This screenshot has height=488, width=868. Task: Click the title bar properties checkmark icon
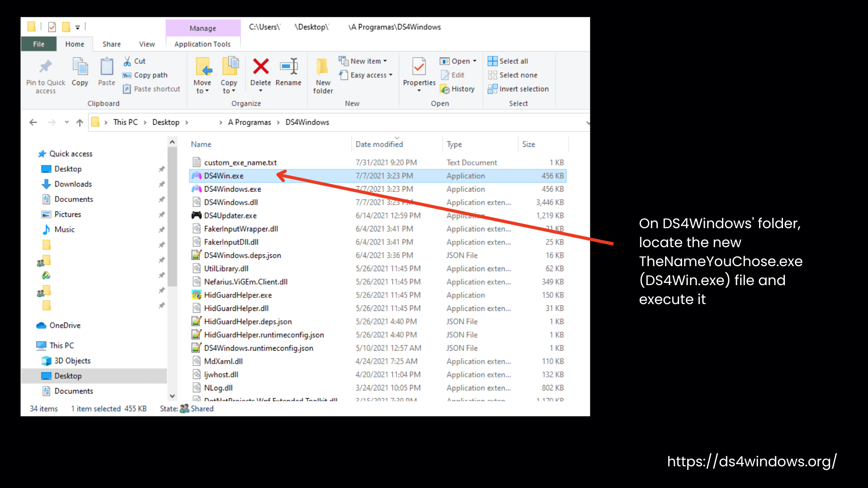coord(52,27)
